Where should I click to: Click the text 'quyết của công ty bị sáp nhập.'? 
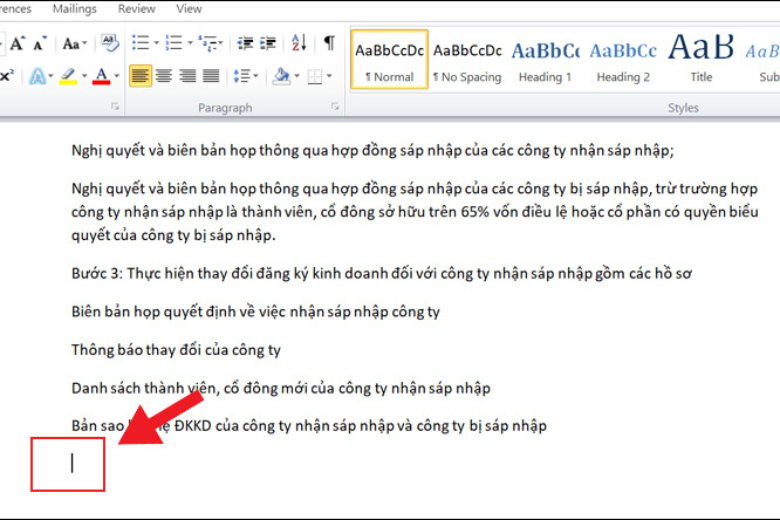coord(173,235)
